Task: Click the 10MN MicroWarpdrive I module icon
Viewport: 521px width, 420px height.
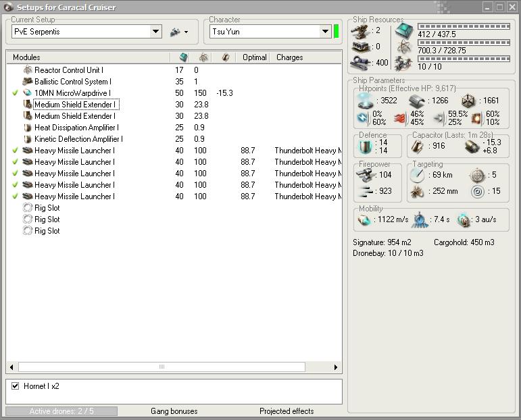Action: point(27,93)
